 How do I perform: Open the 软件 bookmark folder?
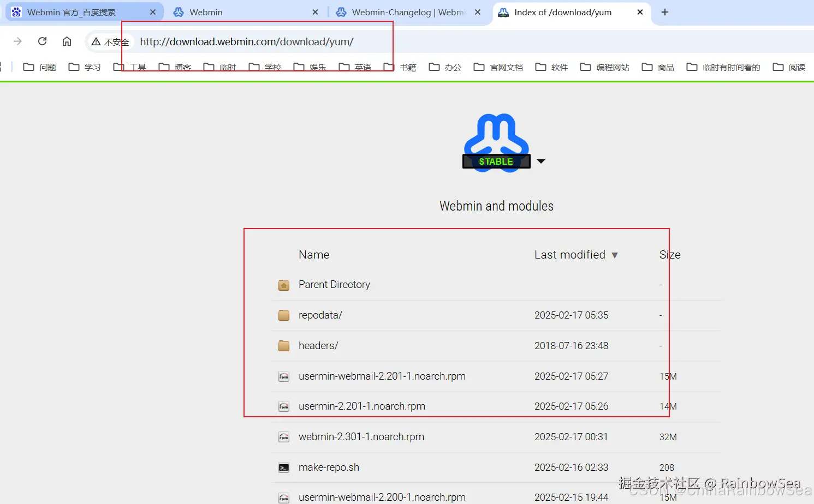(552, 67)
